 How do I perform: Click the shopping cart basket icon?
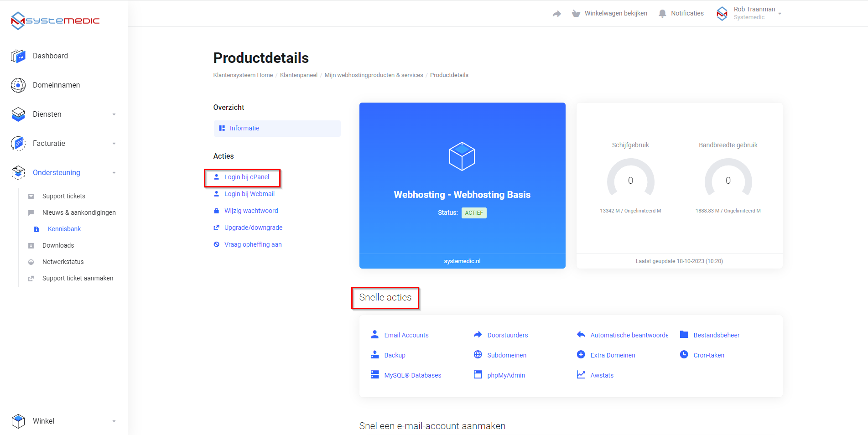[x=576, y=14]
